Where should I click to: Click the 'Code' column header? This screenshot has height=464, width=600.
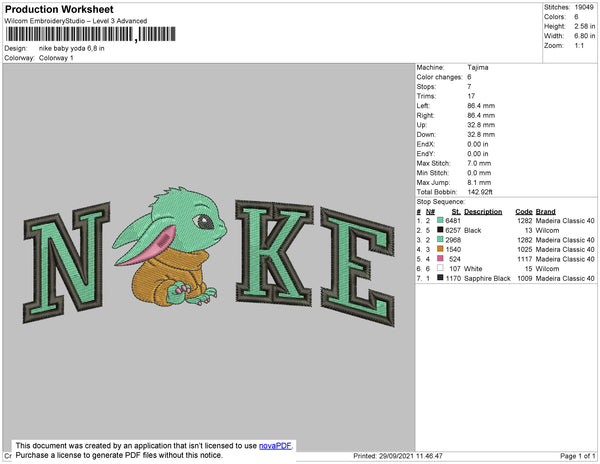pos(524,212)
